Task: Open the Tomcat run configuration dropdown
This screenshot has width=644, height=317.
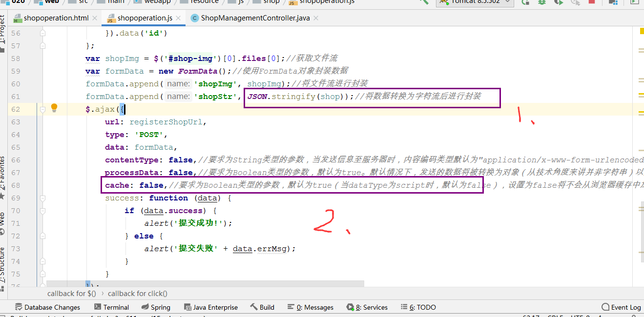Action: [475, 2]
